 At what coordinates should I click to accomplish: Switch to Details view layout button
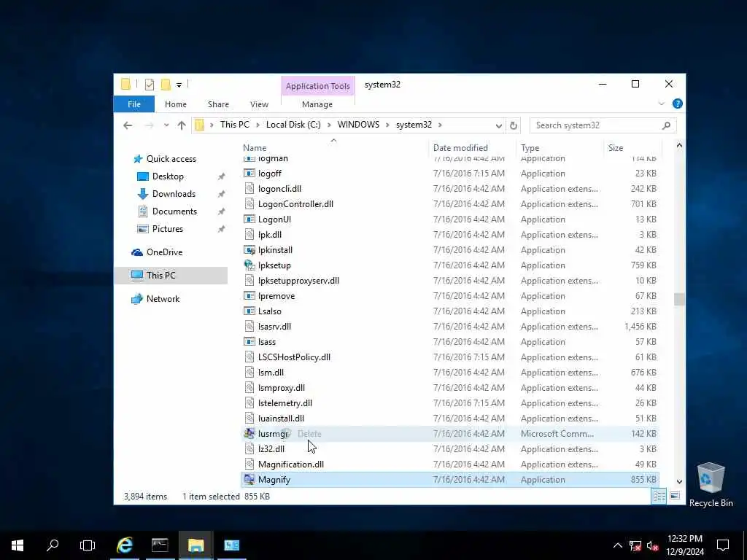coord(659,496)
